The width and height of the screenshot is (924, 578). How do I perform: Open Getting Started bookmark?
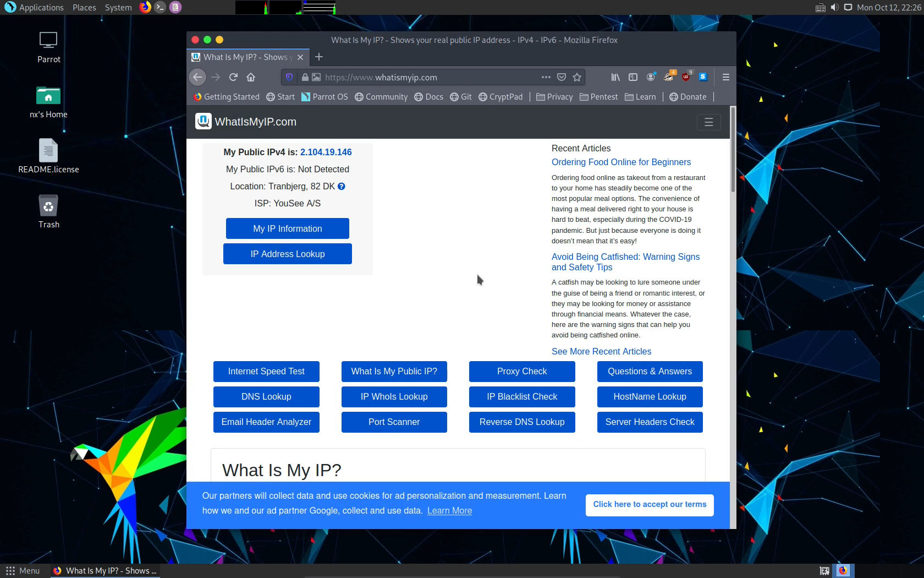pyautogui.click(x=226, y=97)
